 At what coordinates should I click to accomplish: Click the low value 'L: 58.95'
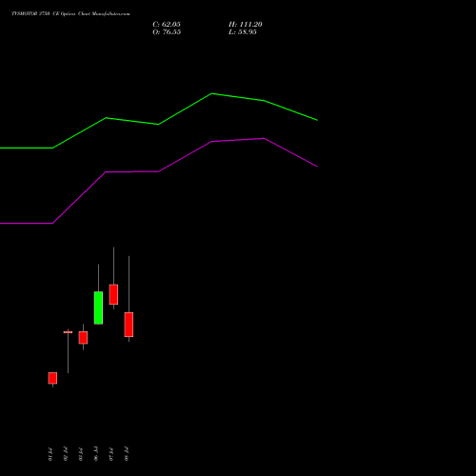[243, 32]
